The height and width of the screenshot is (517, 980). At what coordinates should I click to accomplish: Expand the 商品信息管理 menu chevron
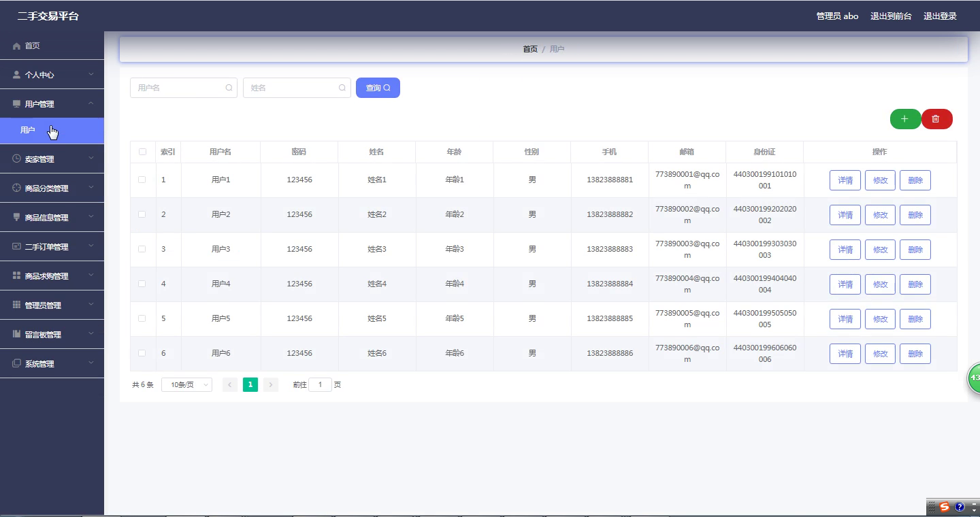tap(91, 217)
